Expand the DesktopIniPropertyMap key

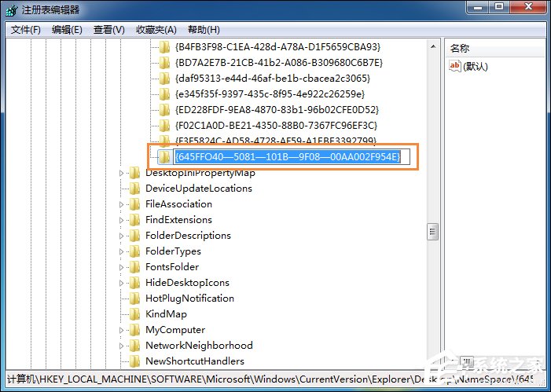click(x=121, y=173)
